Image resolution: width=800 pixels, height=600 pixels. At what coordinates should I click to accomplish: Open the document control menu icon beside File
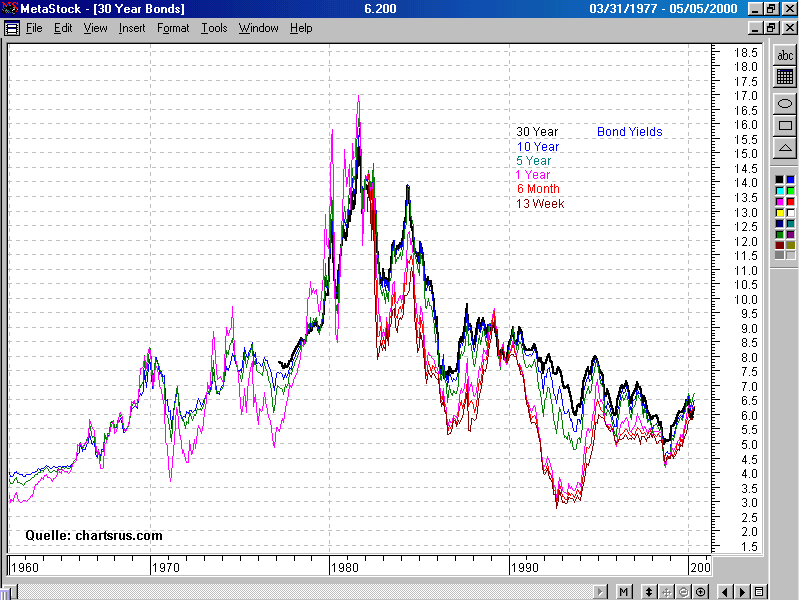point(12,29)
